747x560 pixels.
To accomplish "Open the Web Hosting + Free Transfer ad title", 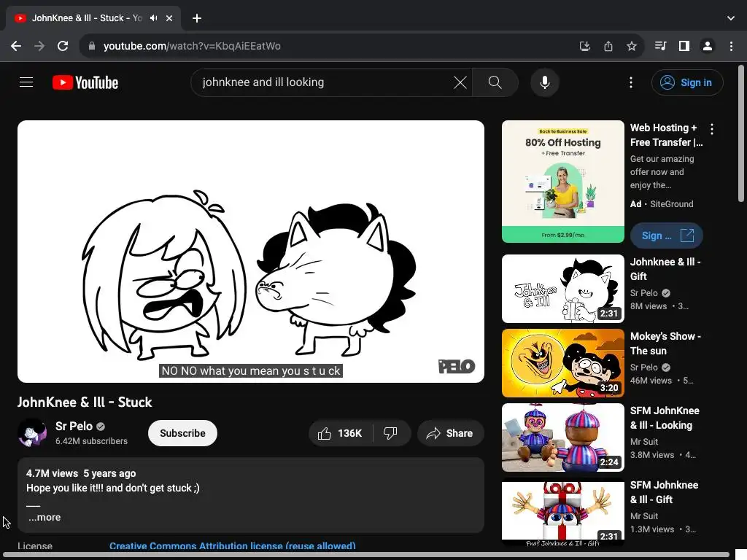I will click(666, 135).
